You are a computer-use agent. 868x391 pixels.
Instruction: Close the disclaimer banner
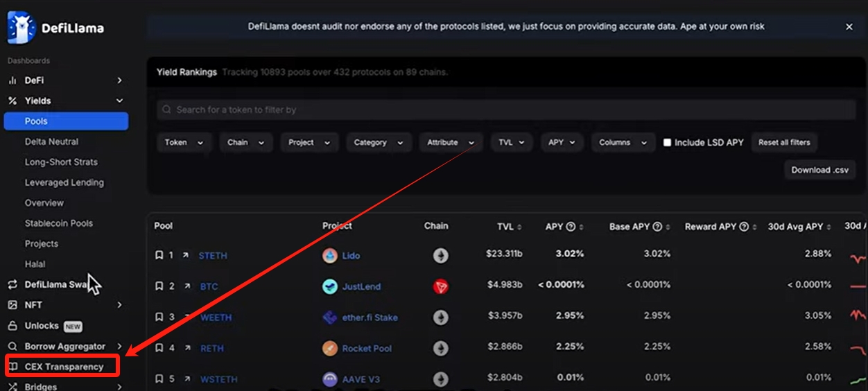point(849,26)
